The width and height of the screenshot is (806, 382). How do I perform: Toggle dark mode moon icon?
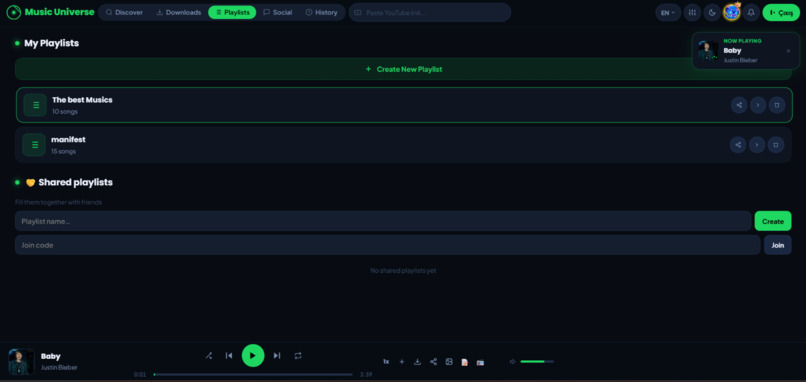712,13
